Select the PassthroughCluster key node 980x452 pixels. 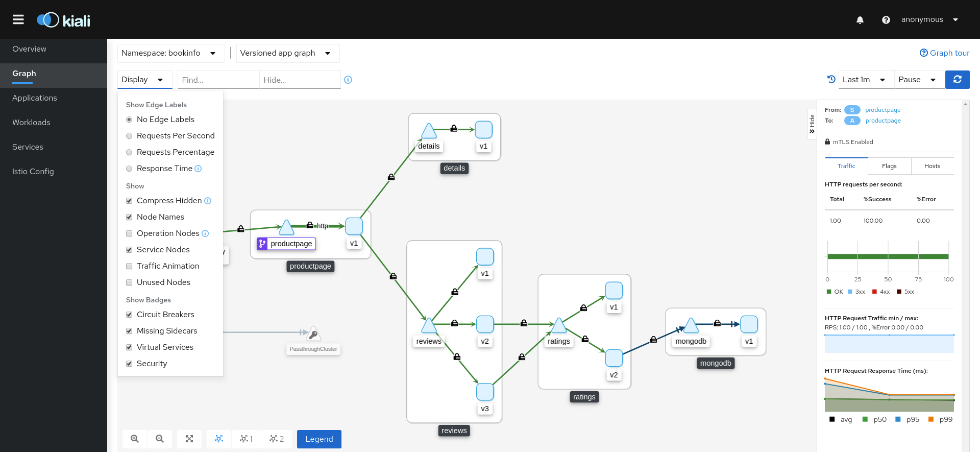(313, 334)
